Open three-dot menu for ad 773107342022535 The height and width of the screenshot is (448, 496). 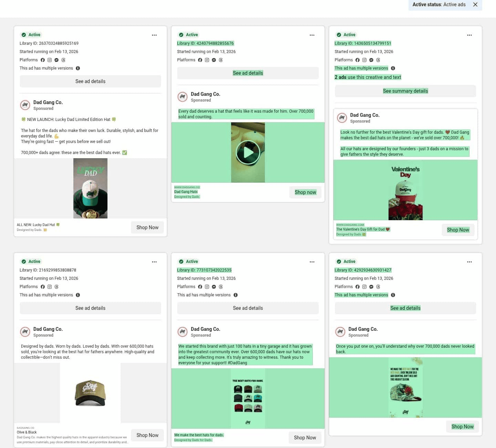312,262
